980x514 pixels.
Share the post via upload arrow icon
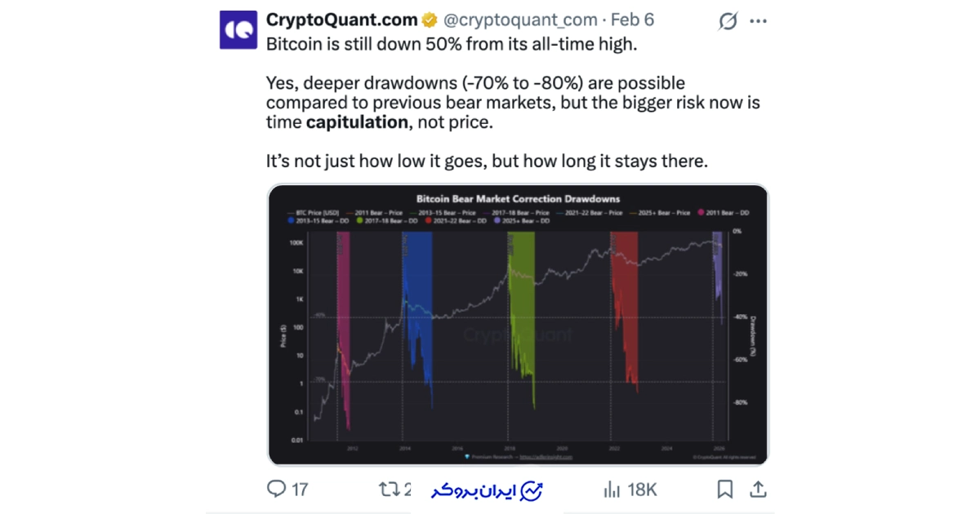(758, 489)
